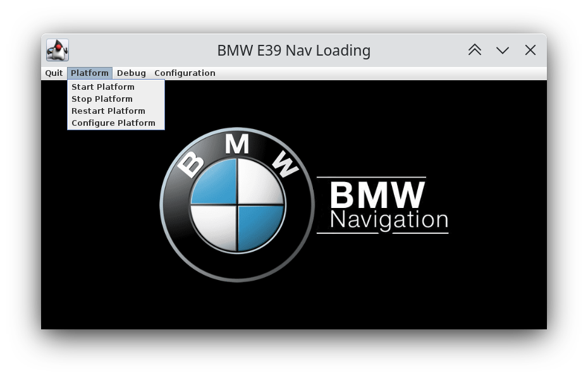The image size is (588, 378).
Task: Choose Stop Platform from the menu
Action: pos(116,99)
